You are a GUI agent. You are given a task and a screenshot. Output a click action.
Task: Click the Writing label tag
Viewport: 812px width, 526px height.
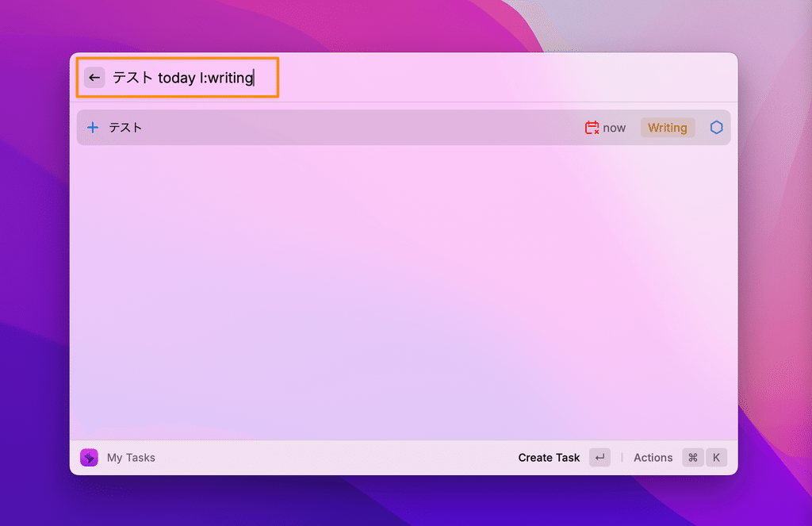[x=668, y=128]
